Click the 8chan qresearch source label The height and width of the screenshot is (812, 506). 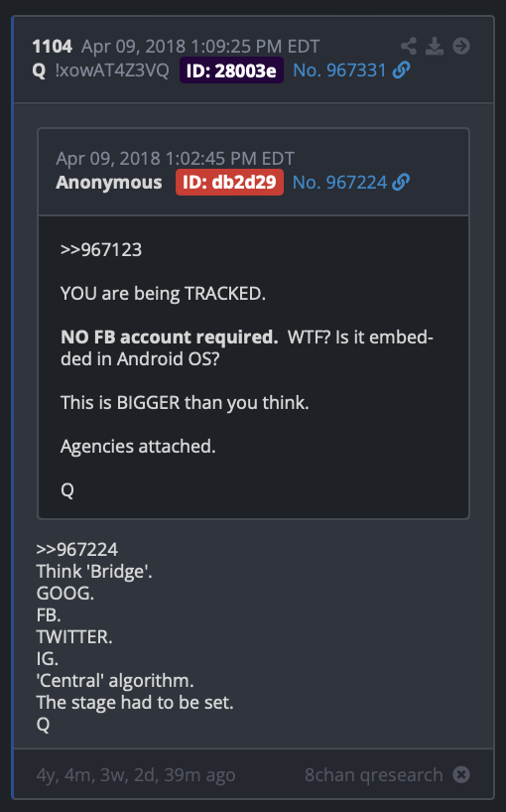click(x=374, y=774)
